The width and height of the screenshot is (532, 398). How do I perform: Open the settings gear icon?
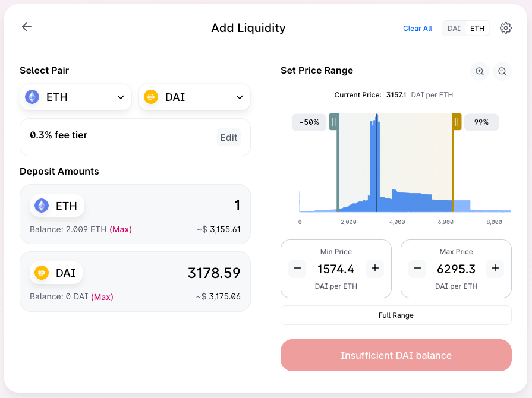coord(506,28)
